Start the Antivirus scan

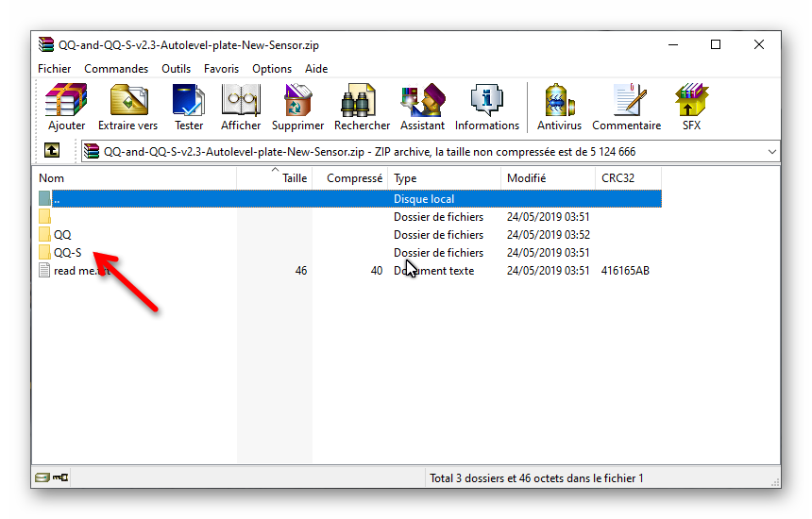point(559,107)
